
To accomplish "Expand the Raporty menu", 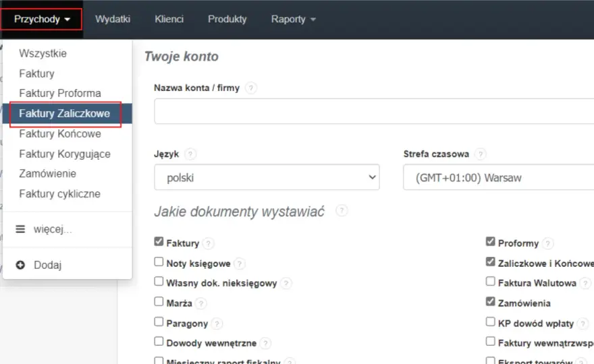I will 293,20.
